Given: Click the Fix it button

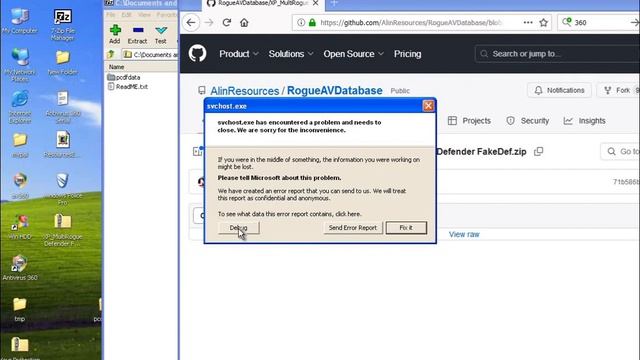Looking at the screenshot, I should [406, 228].
